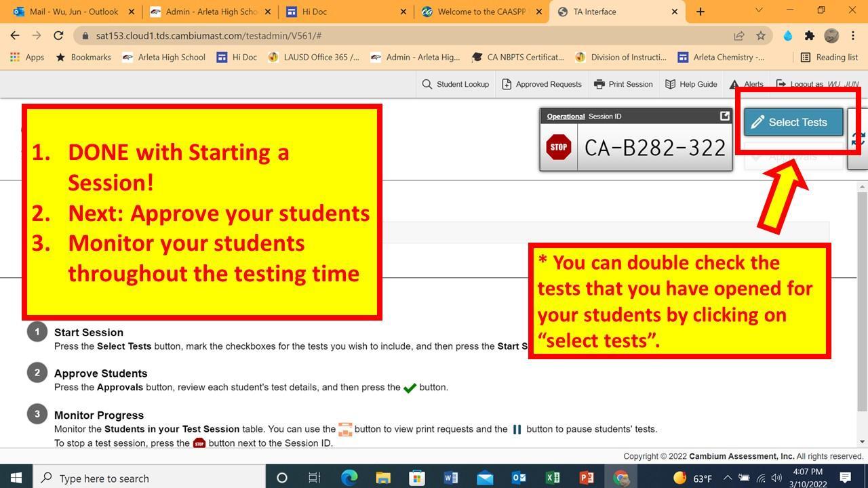
Task: Open the browser tab search chevron
Action: tap(759, 12)
